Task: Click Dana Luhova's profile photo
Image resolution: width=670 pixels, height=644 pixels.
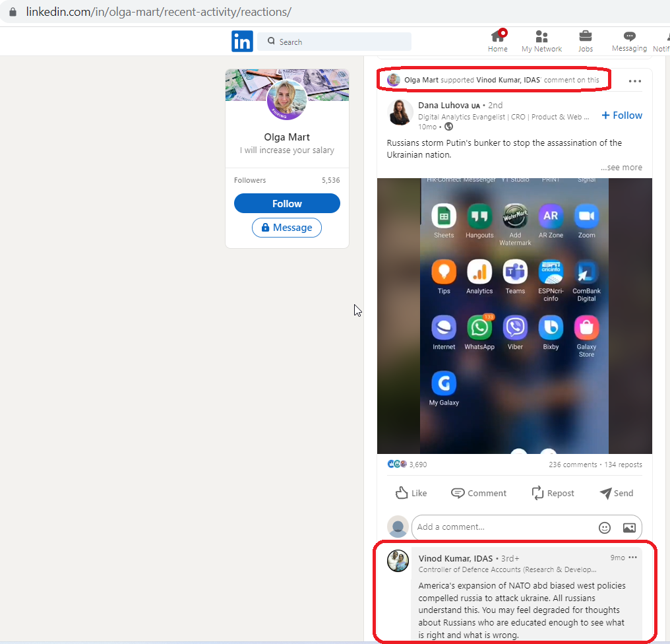Action: point(400,112)
